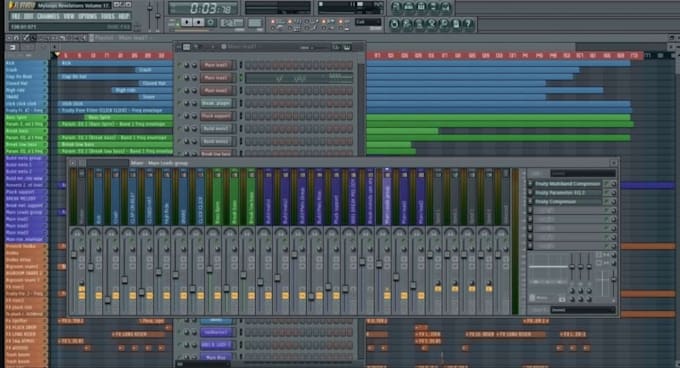
Task: Select the Crash track in playlist list
Action: click(25, 70)
